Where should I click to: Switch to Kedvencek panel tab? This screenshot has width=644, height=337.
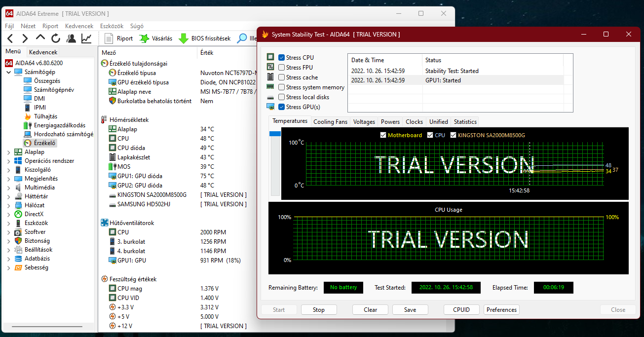(x=43, y=52)
